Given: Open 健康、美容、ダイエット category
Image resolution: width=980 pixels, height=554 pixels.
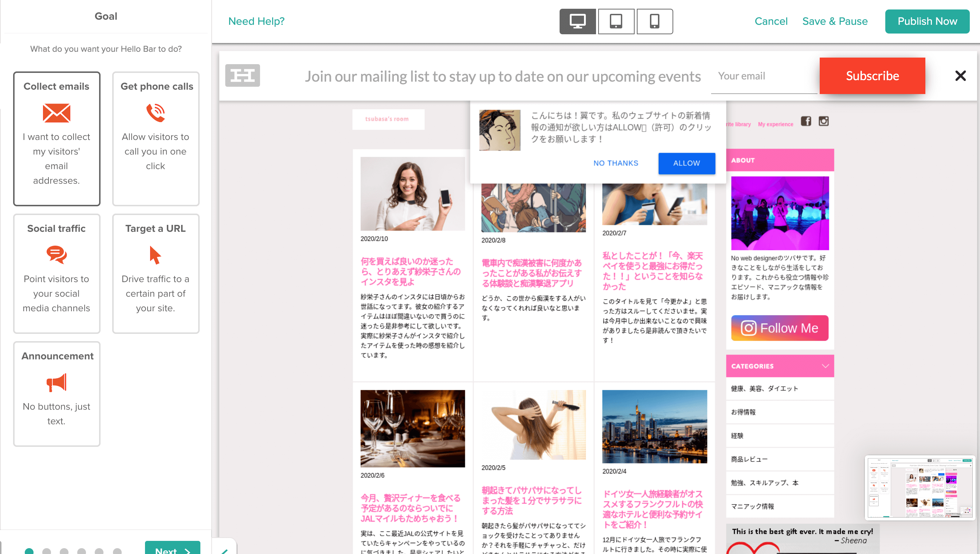Looking at the screenshot, I should point(780,389).
